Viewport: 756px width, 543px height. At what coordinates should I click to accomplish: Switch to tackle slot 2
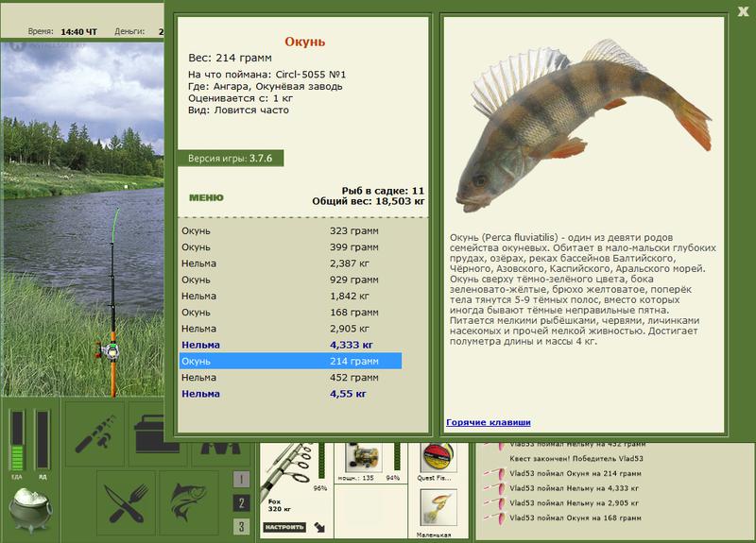point(242,503)
